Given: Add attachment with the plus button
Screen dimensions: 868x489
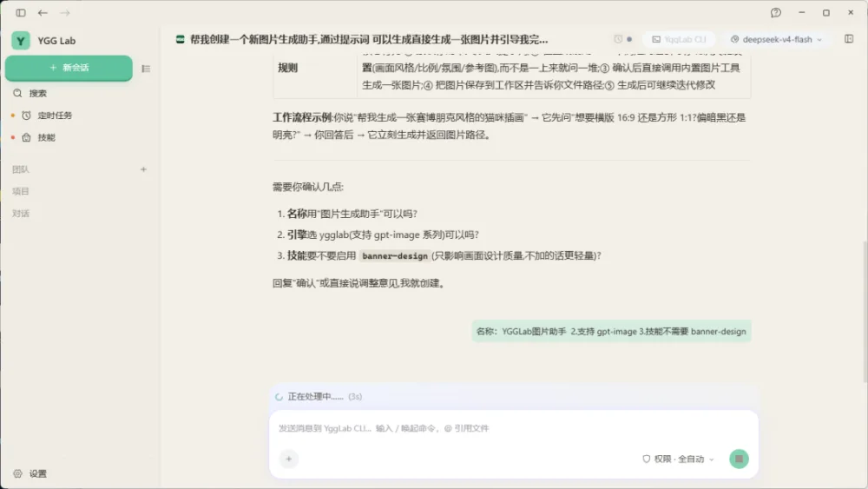Looking at the screenshot, I should [288, 459].
